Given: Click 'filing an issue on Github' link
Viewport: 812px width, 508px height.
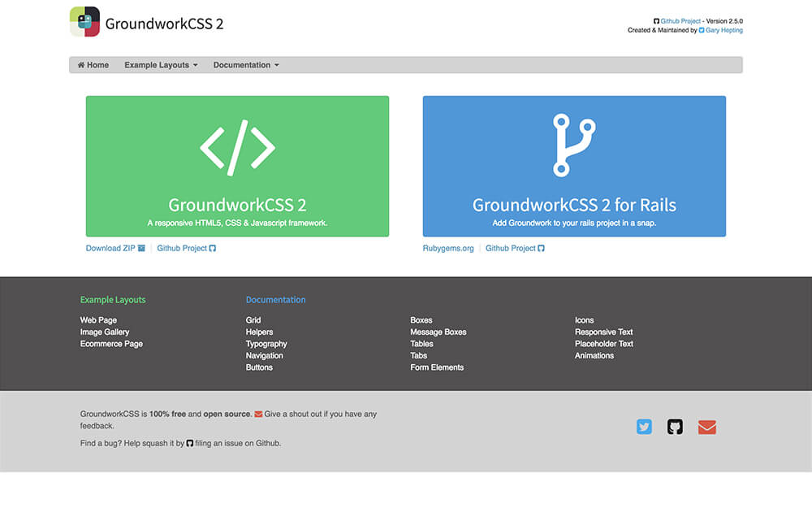Looking at the screenshot, I should point(238,443).
